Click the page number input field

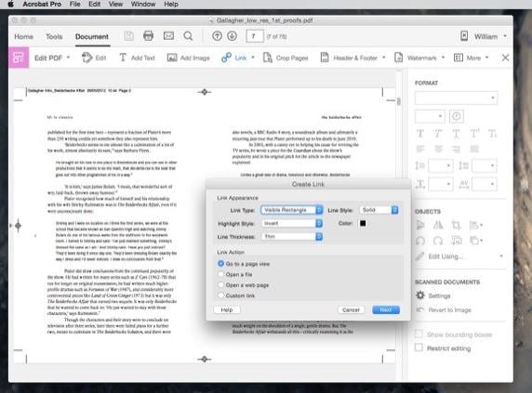click(255, 36)
